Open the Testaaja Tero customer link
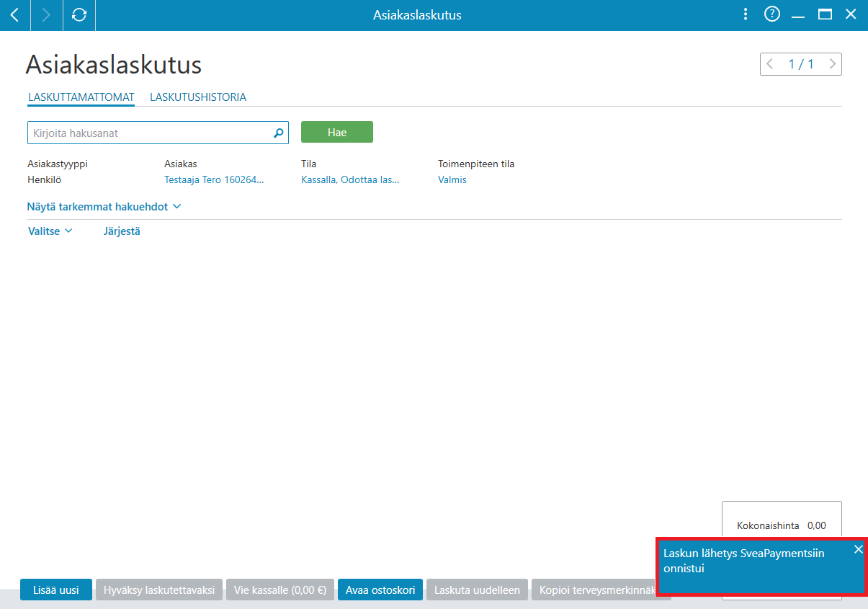The height and width of the screenshot is (609, 868). tap(214, 180)
